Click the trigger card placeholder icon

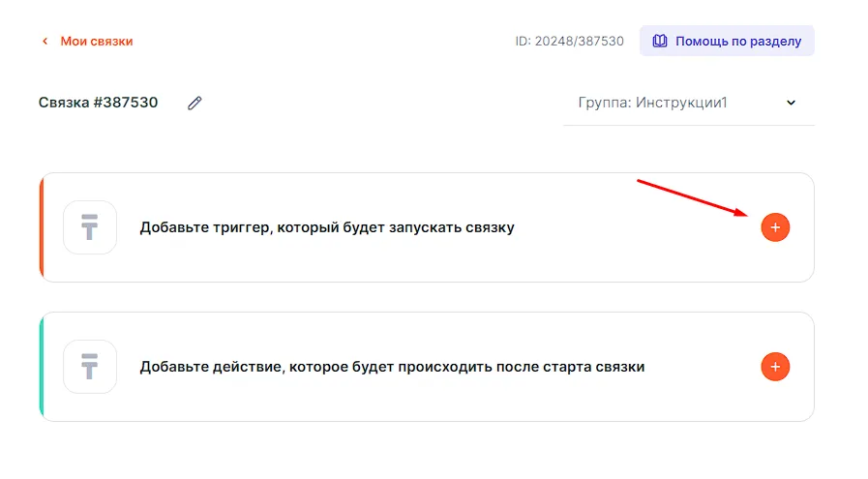[90, 227]
